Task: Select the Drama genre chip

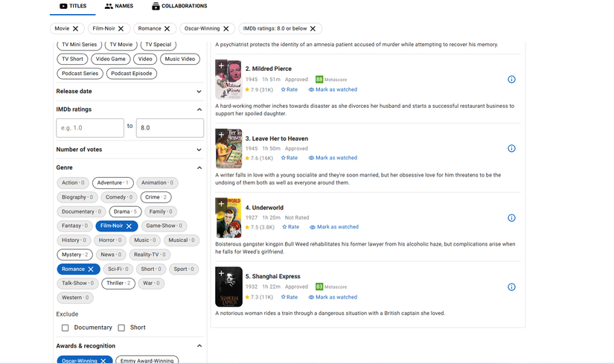Action: [x=125, y=211]
